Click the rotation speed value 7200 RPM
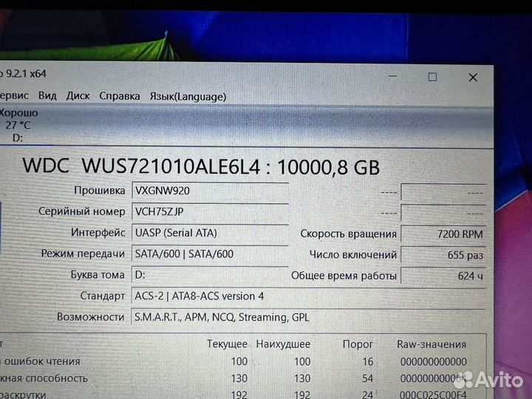The width and height of the screenshot is (532, 399). pos(443,234)
